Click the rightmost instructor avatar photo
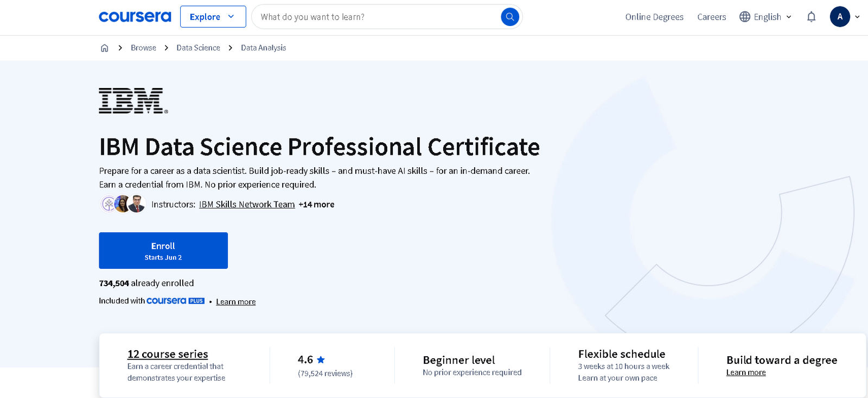Screen dimensions: 868x398 click(x=137, y=204)
